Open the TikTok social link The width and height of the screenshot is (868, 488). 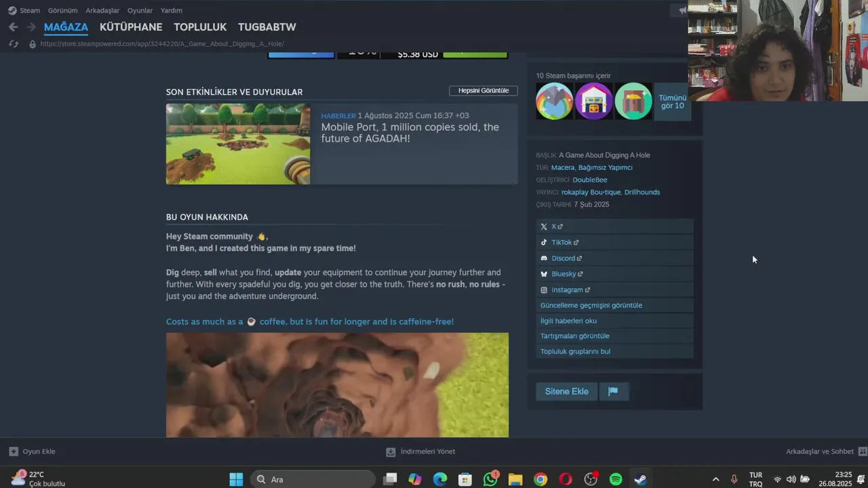tap(614, 242)
